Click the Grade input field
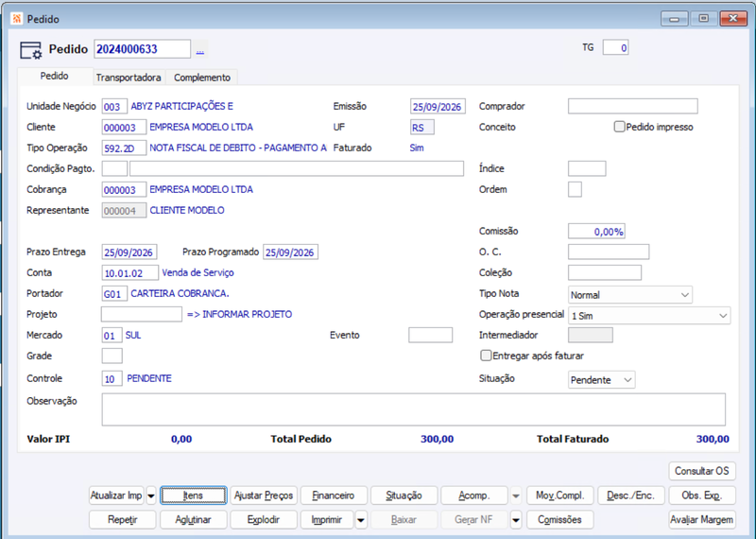 click(112, 356)
